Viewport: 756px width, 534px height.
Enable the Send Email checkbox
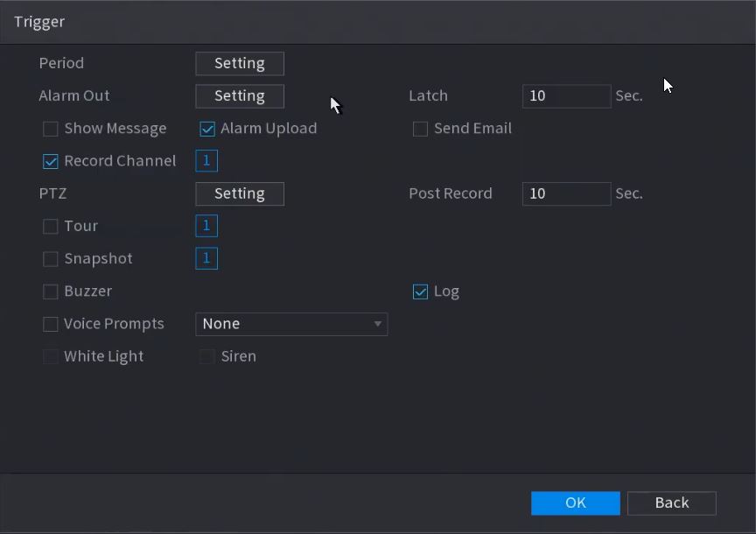point(420,130)
